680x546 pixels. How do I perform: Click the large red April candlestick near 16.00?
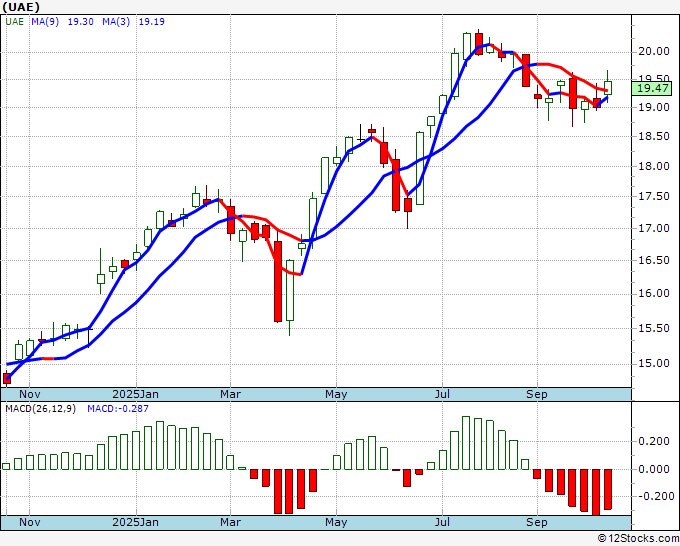coord(278,281)
